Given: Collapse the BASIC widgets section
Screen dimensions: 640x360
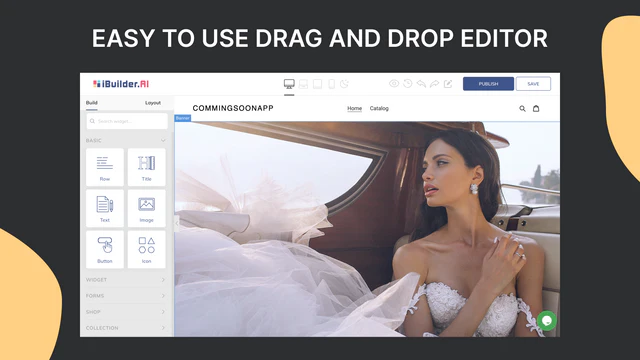Looking at the screenshot, I should point(163,140).
